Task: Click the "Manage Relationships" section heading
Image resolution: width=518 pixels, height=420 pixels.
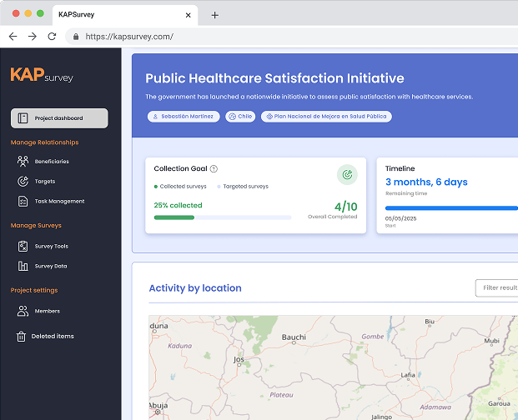Action: pos(44,142)
